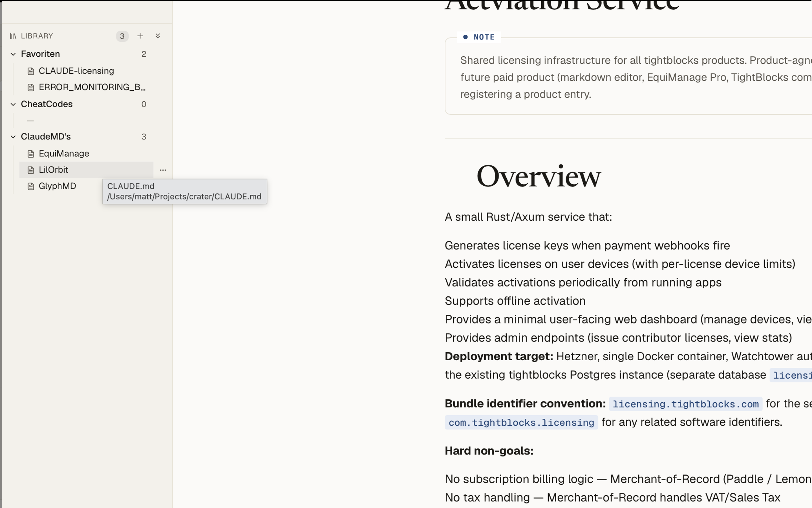Collapse the Favoriten group
The image size is (812, 508).
tap(13, 54)
